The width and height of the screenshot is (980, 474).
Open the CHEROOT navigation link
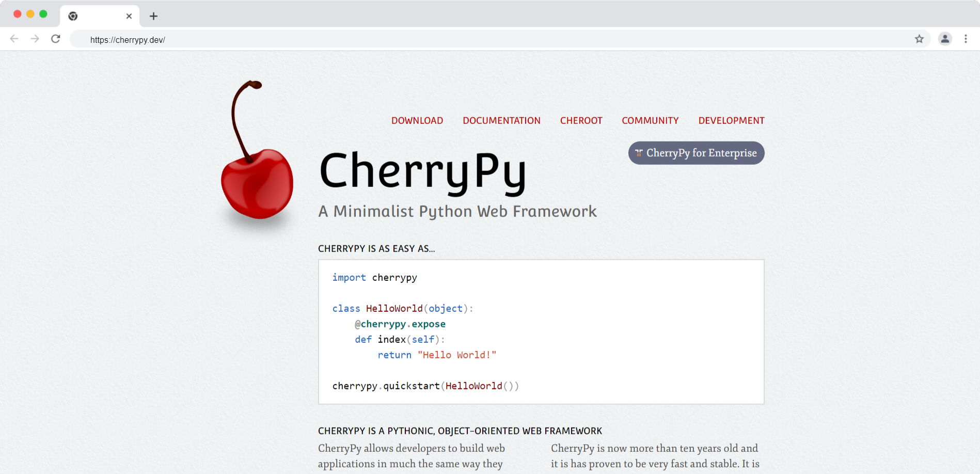pos(581,120)
